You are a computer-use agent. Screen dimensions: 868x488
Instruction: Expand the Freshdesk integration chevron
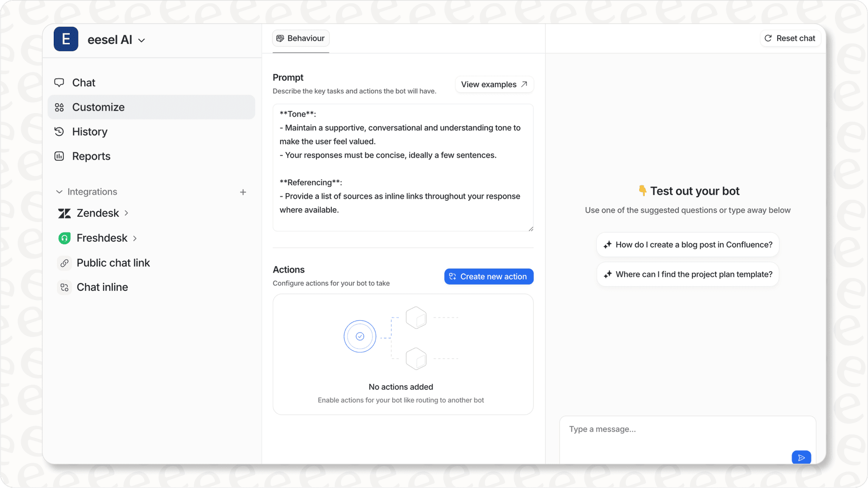[x=135, y=238]
